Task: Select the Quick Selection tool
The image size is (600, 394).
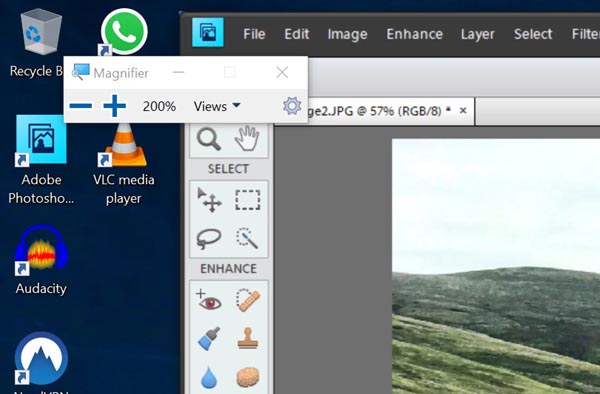Action: tap(247, 238)
